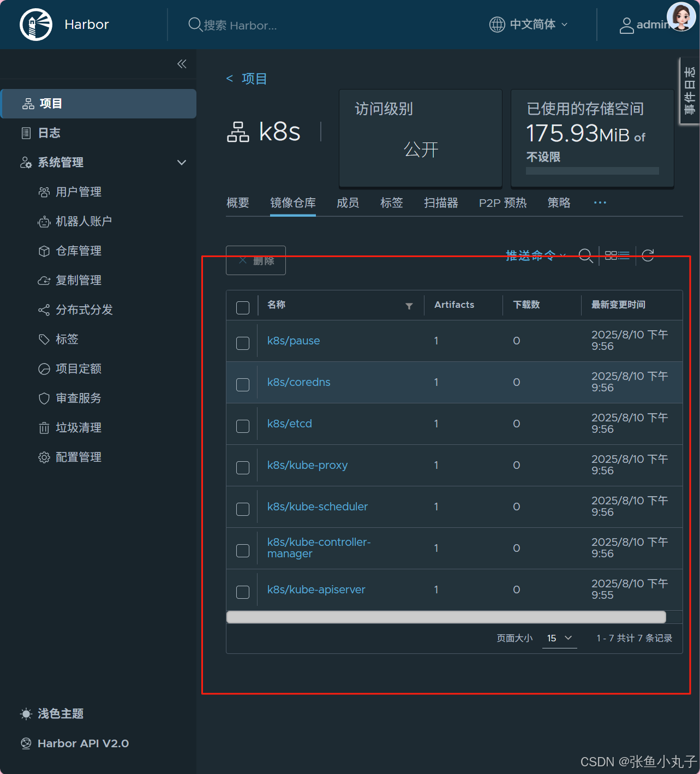Image resolution: width=700 pixels, height=774 pixels.
Task: Filter repositories by 名称 funnel icon
Action: [x=409, y=306]
